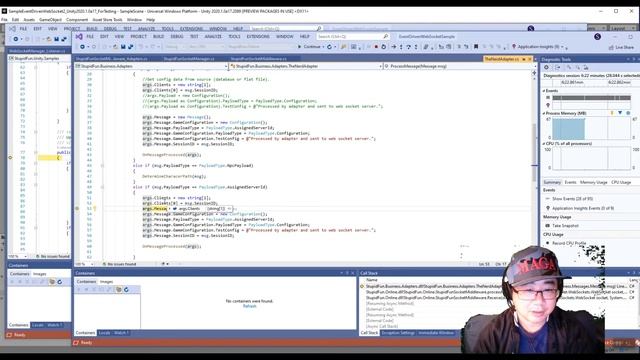
Task: Select the Images tab in front Containers panel
Action: (x=107, y=282)
